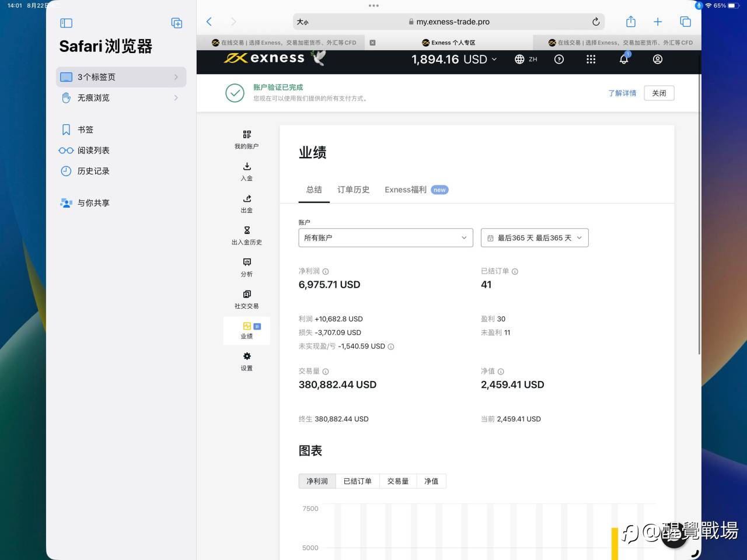Switch to 订单历史 tab

tap(353, 190)
